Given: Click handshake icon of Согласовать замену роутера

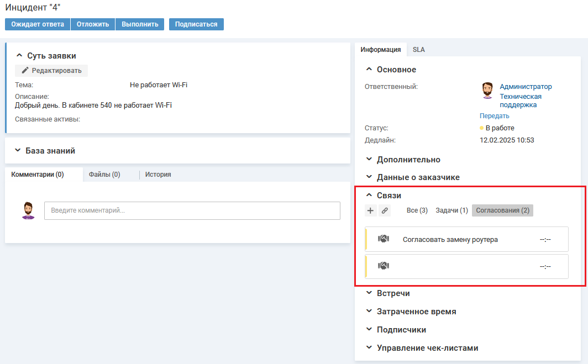Looking at the screenshot, I should (x=384, y=239).
